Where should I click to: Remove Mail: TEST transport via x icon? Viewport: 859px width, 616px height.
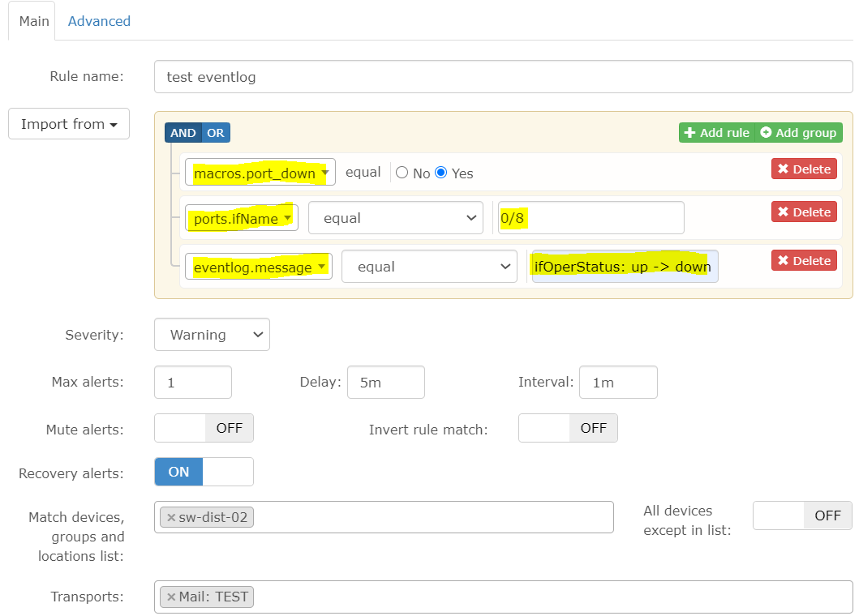[x=171, y=597]
